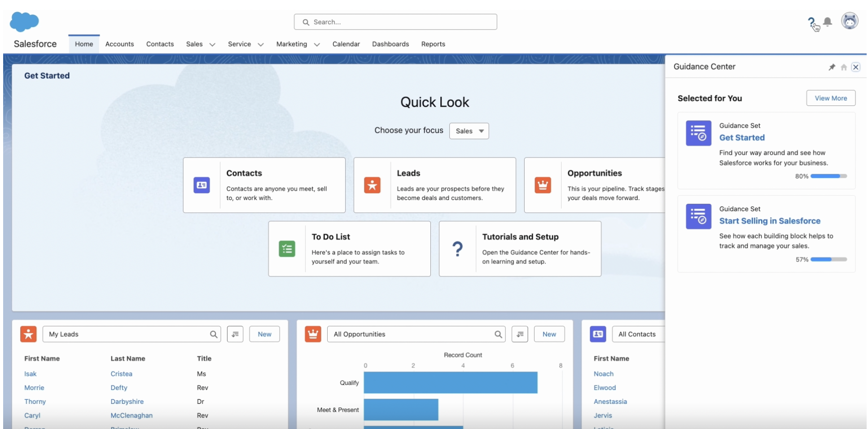Open the Dashboards tab
This screenshot has width=868, height=429.
[390, 44]
